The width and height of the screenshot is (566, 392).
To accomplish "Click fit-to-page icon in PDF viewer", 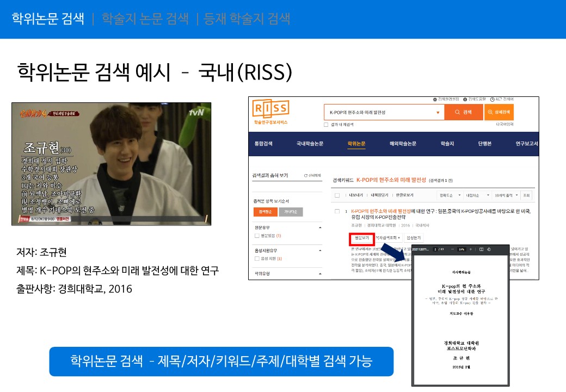I will [481, 249].
